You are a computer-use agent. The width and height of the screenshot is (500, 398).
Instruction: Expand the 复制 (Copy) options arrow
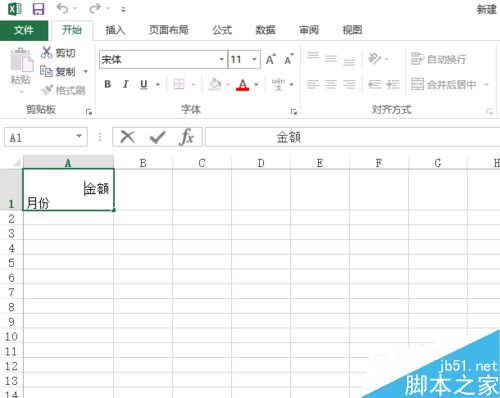click(86, 72)
